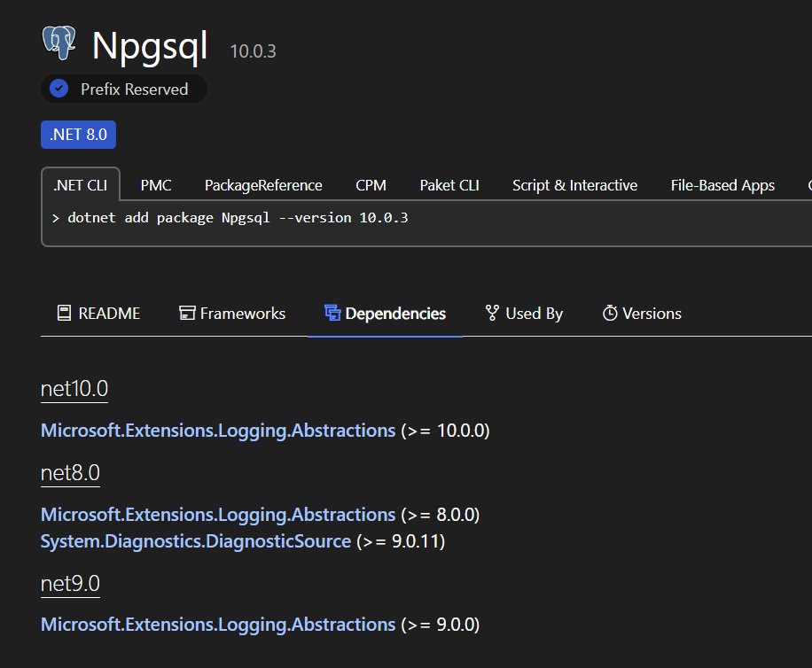Click the Prefix Reserved checkmark badge icon
Image resolution: width=812 pixels, height=668 pixels.
point(59,89)
